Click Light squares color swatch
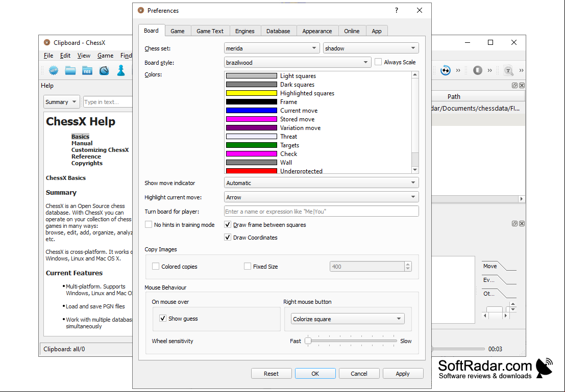The image size is (565, 392). click(252, 76)
